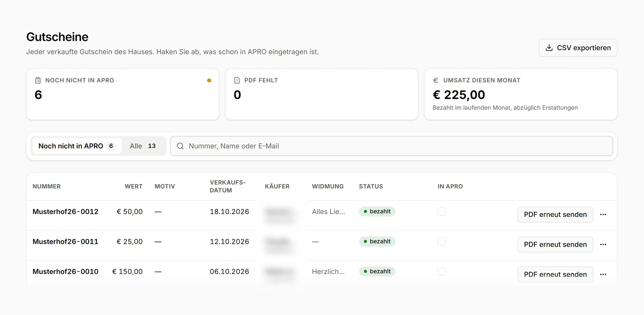Click the € 225,00 revenue figure
Screen dimensions: 644x315
pyautogui.click(x=459, y=95)
